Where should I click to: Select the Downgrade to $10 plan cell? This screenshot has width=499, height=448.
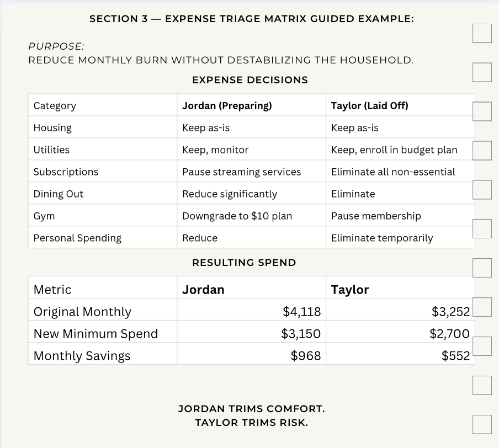[x=251, y=216]
